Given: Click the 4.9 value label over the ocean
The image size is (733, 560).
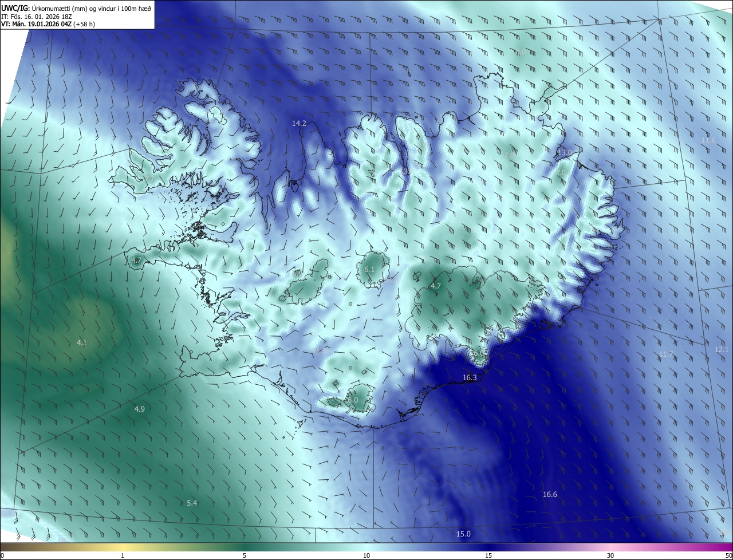Looking at the screenshot, I should (x=140, y=409).
